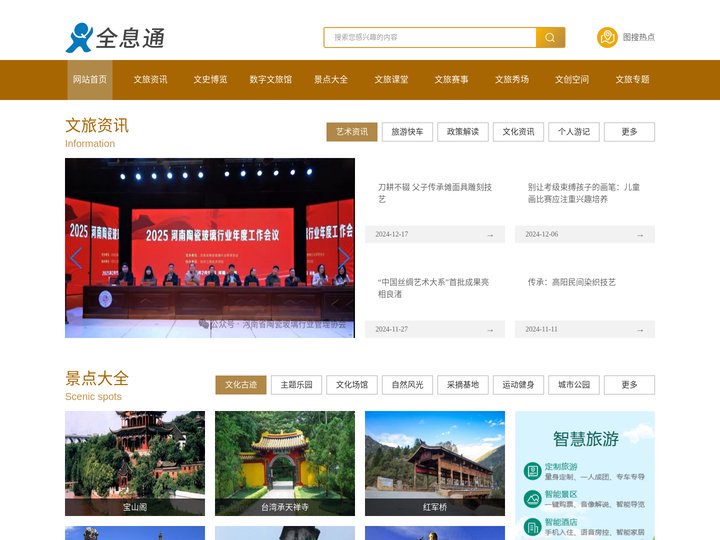This screenshot has width=720, height=540.
Task: Click the 定制旅游 round icon
Action: [533, 471]
